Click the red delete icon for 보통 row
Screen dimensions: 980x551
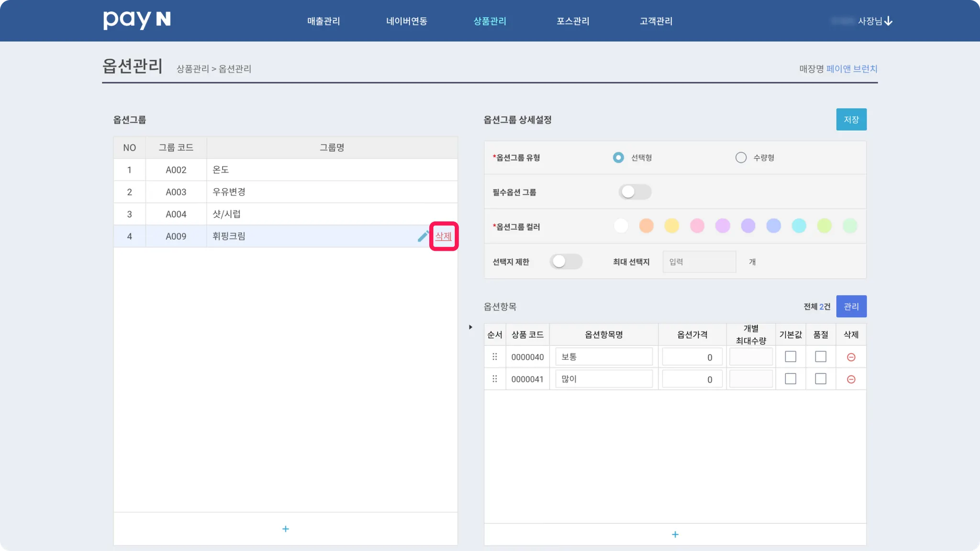pos(851,357)
